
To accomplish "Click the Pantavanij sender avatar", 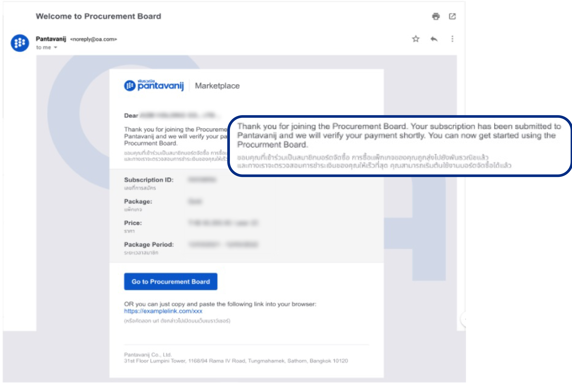I will 20,43.
